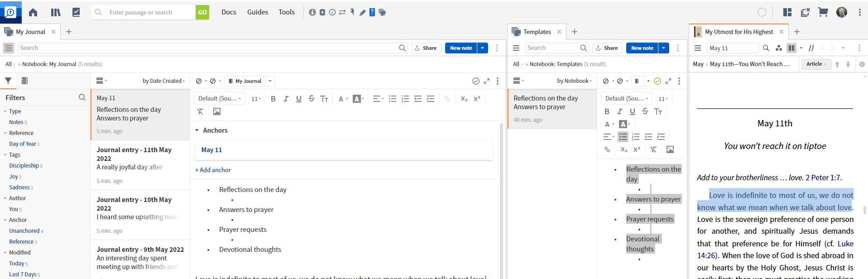This screenshot has width=868, height=279.
Task: Open the Library icon in top bar
Action: pyautogui.click(x=56, y=12)
